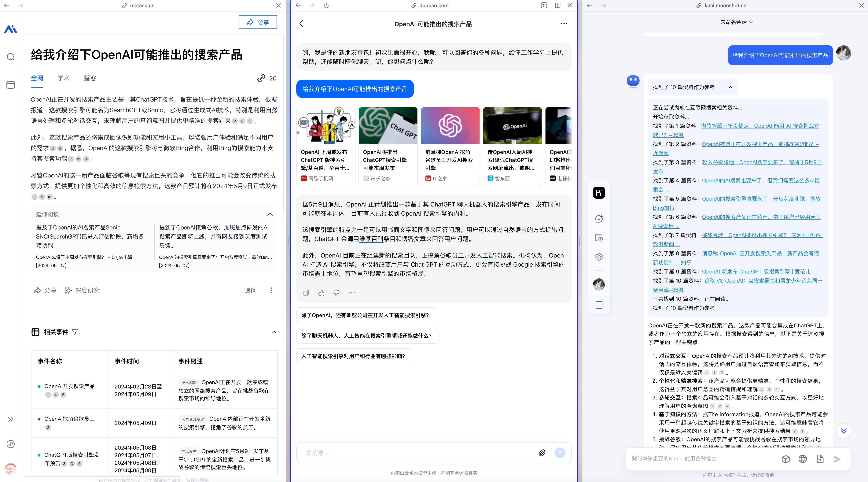
Task: Open the IT之家 news card
Action: click(x=450, y=146)
